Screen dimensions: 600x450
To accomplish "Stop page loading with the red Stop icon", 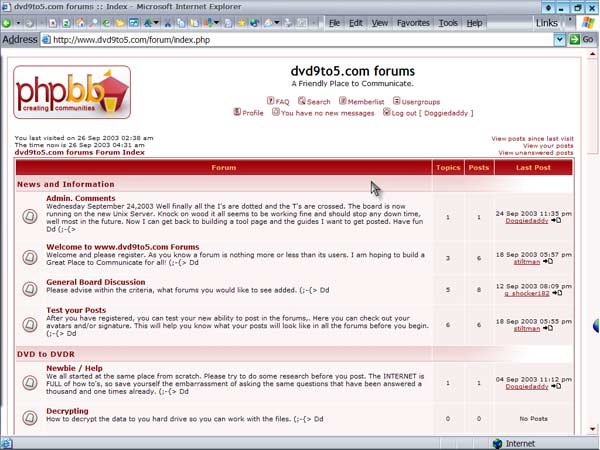I will point(53,23).
